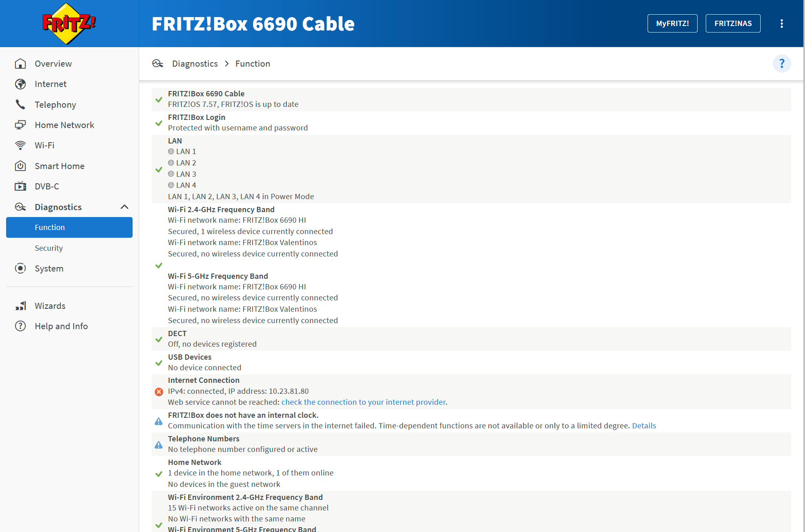Click the Telephony phone icon
This screenshot has width=805, height=532.
click(20, 104)
